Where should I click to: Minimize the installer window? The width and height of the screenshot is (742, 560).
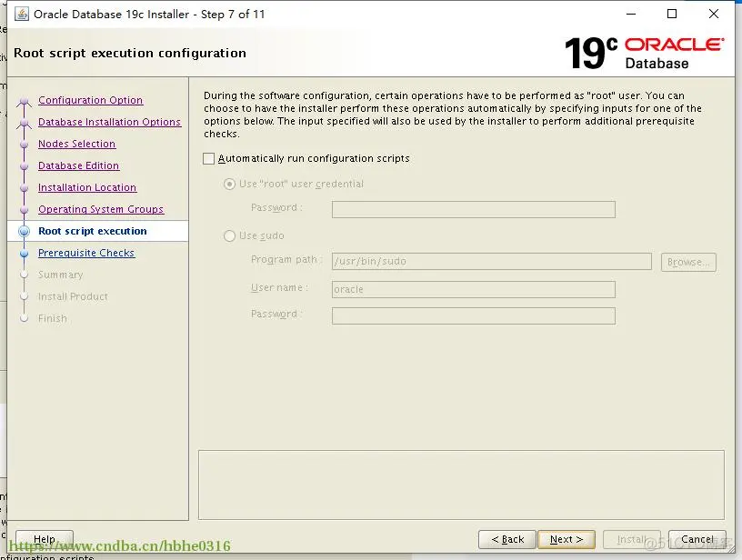tap(631, 14)
